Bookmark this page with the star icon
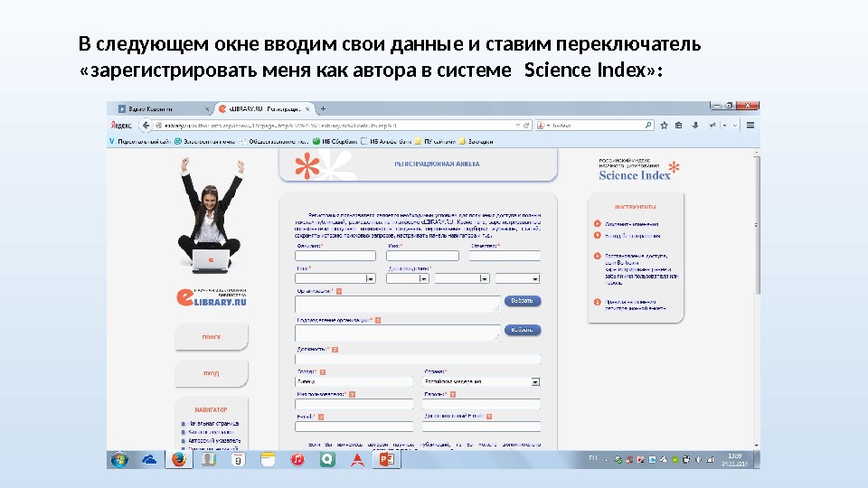This screenshot has height=488, width=868. point(665,126)
